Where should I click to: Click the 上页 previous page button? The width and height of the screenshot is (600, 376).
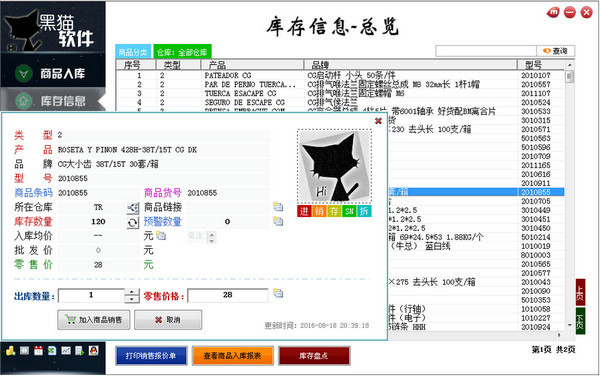click(x=580, y=293)
